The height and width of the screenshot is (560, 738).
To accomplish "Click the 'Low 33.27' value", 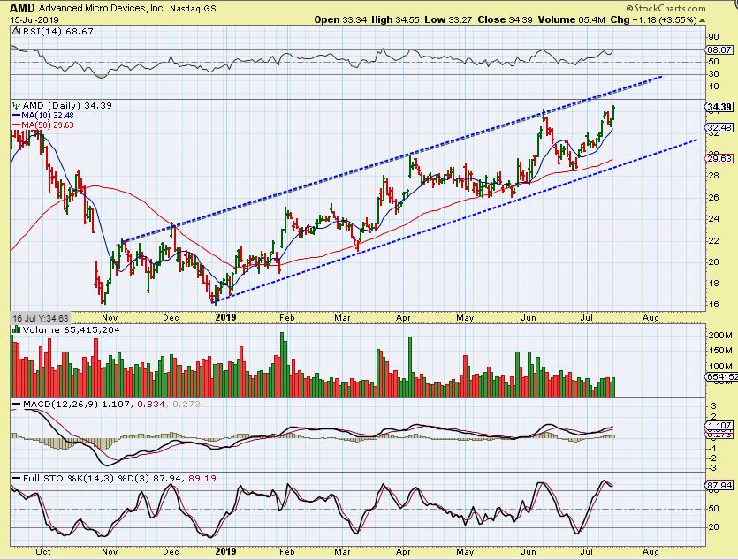I will (448, 19).
